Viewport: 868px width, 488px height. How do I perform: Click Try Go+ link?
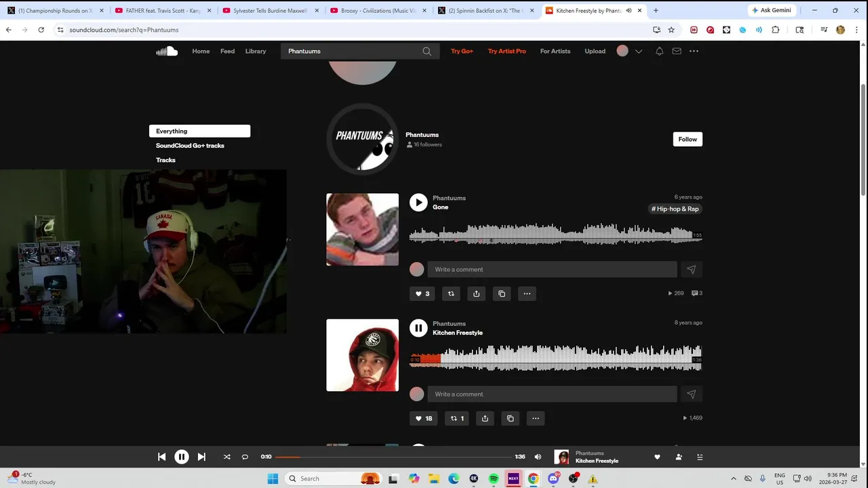pos(462,51)
